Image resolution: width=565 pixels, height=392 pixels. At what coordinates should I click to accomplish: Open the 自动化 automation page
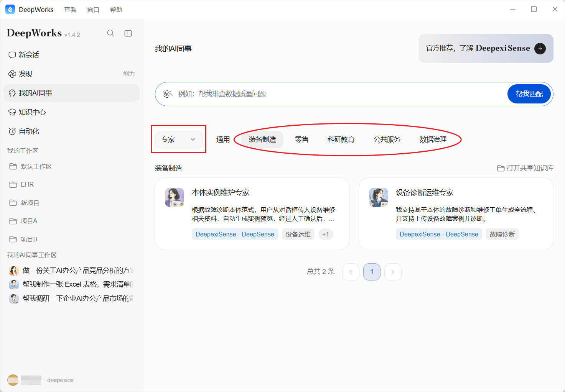[x=71, y=131]
